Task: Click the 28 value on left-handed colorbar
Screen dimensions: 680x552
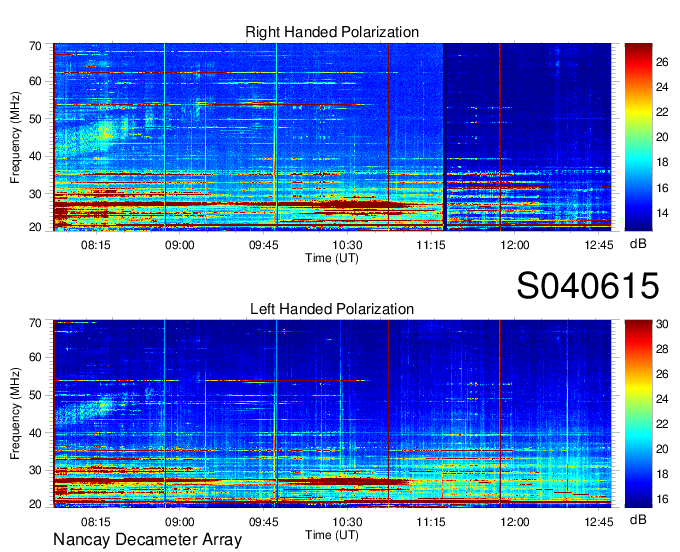Action: tap(662, 349)
